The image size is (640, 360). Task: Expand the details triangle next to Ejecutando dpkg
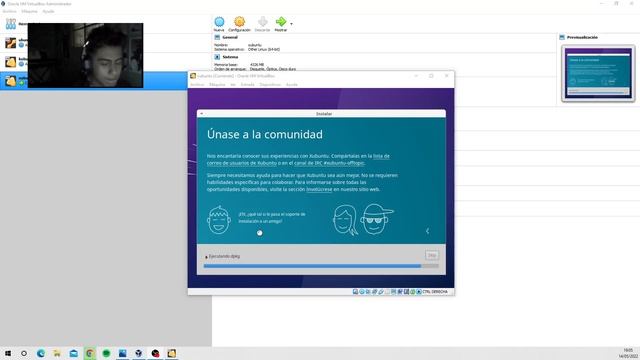(x=206, y=257)
